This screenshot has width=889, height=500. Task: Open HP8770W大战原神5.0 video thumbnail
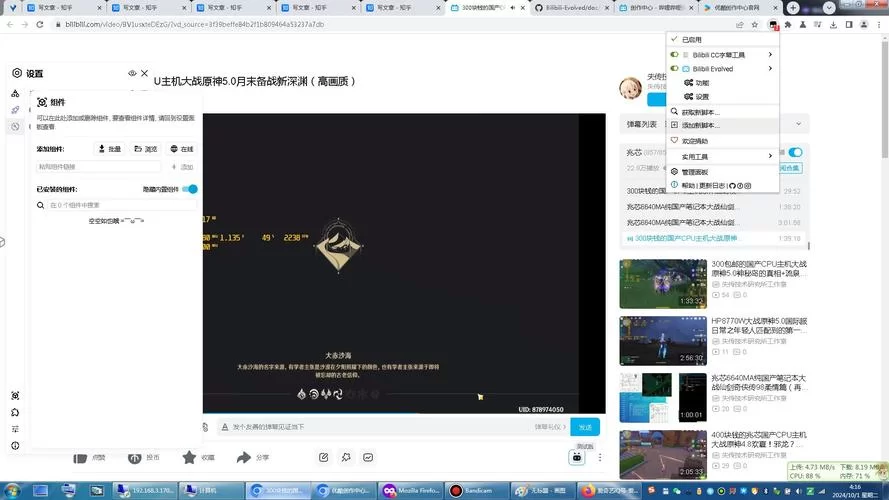[663, 341]
